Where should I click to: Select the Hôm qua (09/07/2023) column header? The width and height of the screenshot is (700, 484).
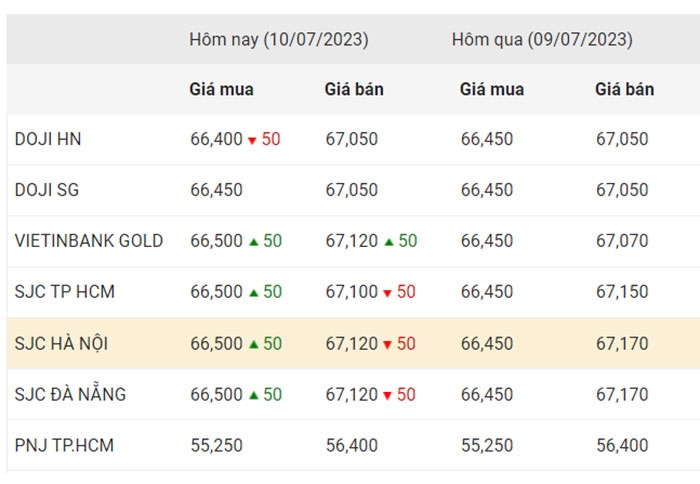[542, 40]
